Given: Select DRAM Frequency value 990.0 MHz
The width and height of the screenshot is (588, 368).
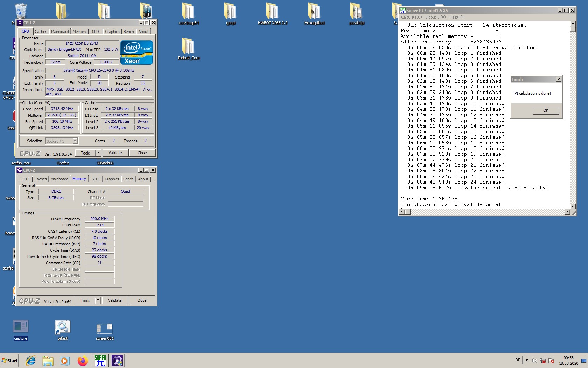Looking at the screenshot, I should [99, 219].
